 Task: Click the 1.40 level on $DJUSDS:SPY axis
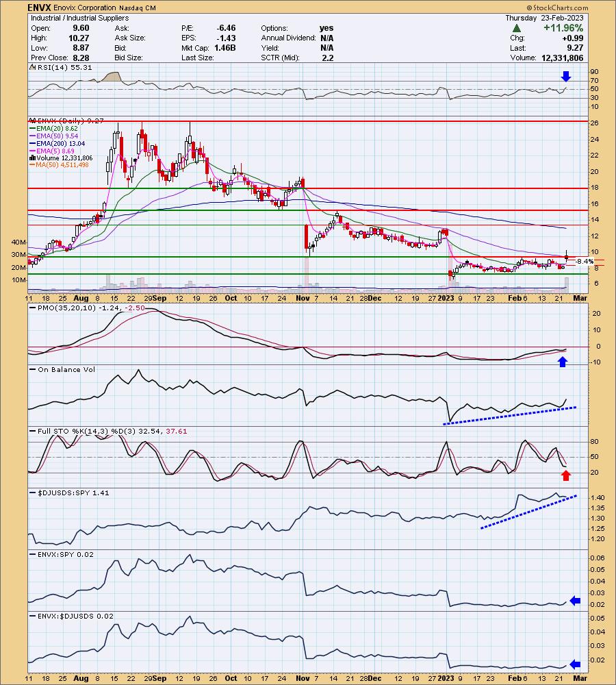coord(598,497)
